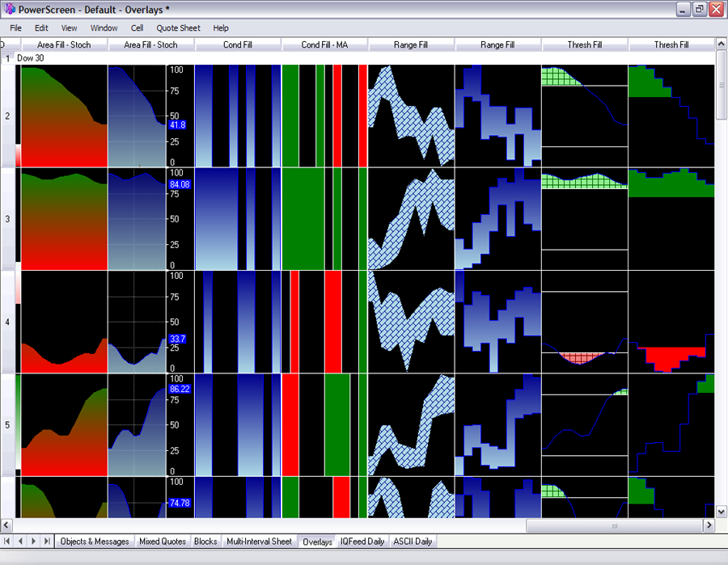Viewport: 728px width, 565px height.
Task: Open the Quote Sheet menu
Action: point(178,27)
